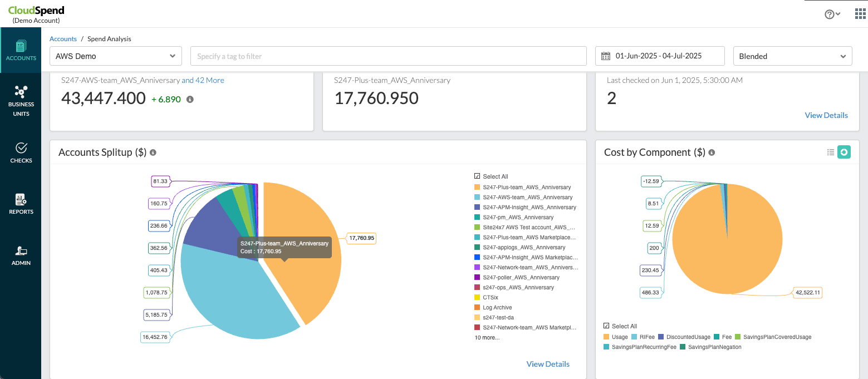Toggle S247-AWS-team_AWS_Anniversary legend entry
The width and height of the screenshot is (868, 379).
(523, 197)
